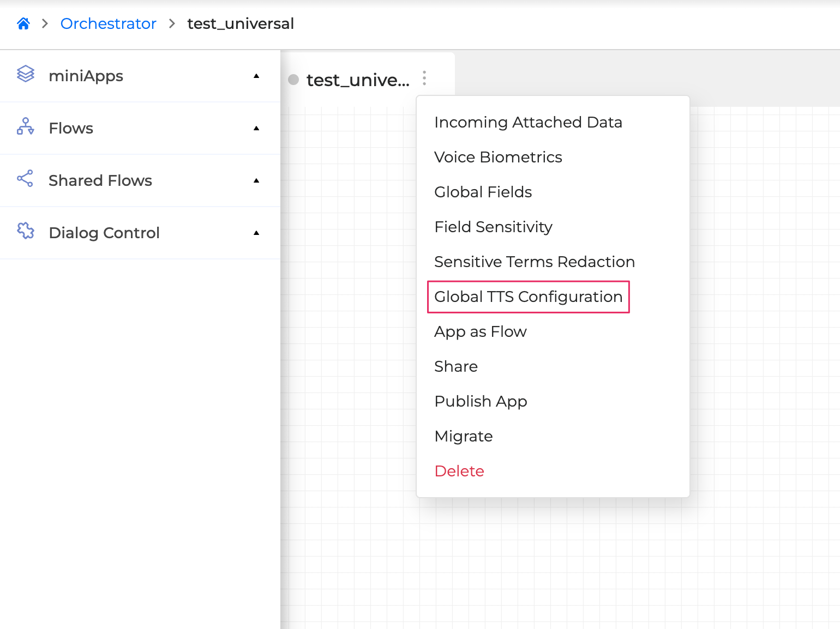The height and width of the screenshot is (629, 840).
Task: Select Global TTS Configuration from the menu
Action: [x=528, y=297]
